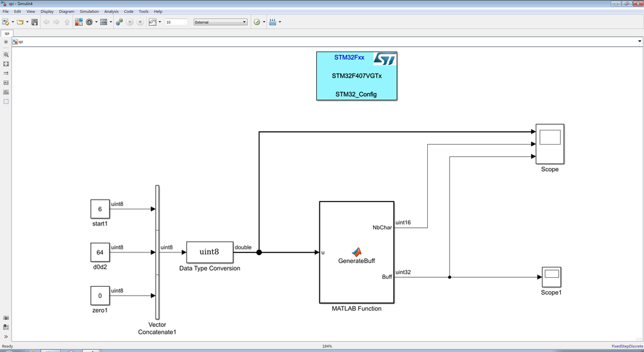Open the Code menu
Screen dimensions: 644x352
pos(128,12)
